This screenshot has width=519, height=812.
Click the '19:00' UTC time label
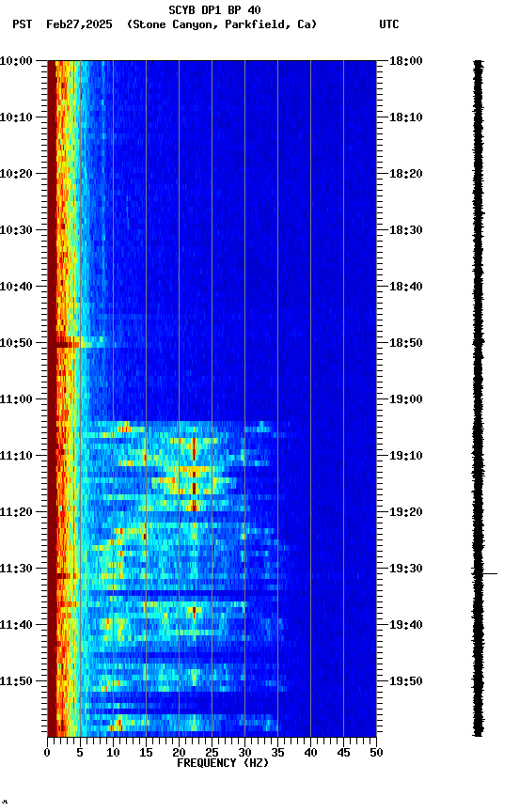406,399
